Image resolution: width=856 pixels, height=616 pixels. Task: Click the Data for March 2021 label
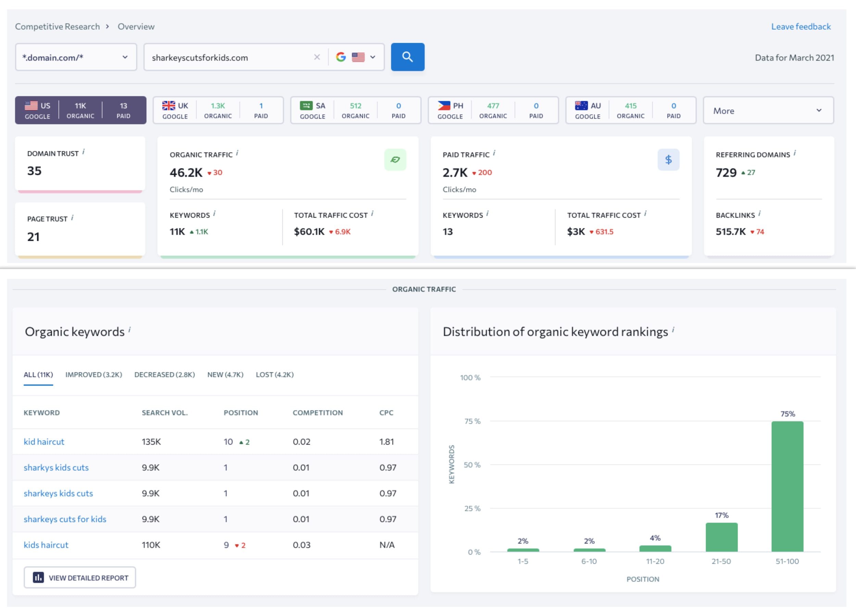[x=794, y=57]
